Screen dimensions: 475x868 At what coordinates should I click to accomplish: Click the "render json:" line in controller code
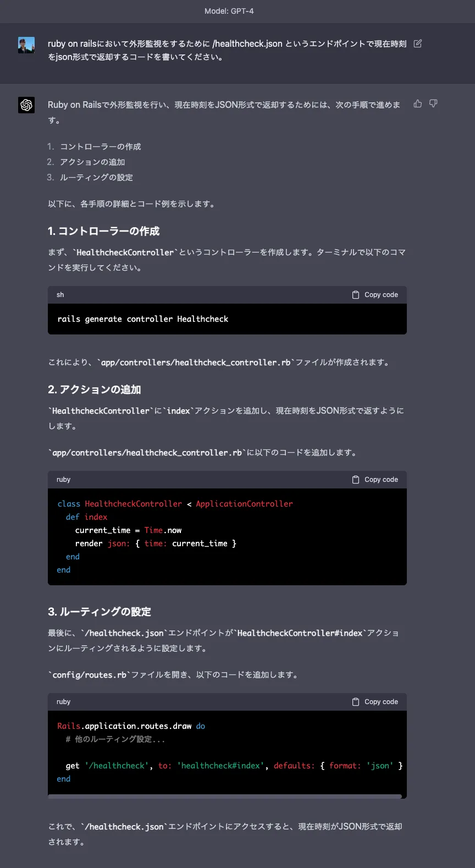point(156,543)
